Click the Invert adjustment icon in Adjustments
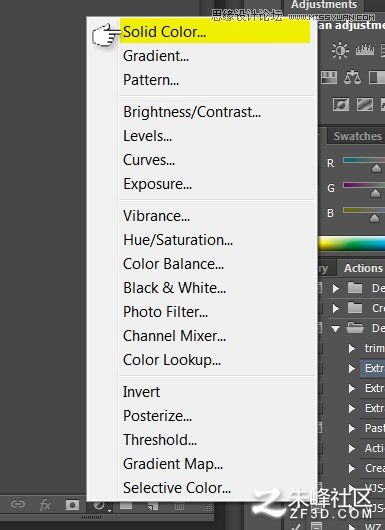This screenshot has width=385, height=530. 341,104
